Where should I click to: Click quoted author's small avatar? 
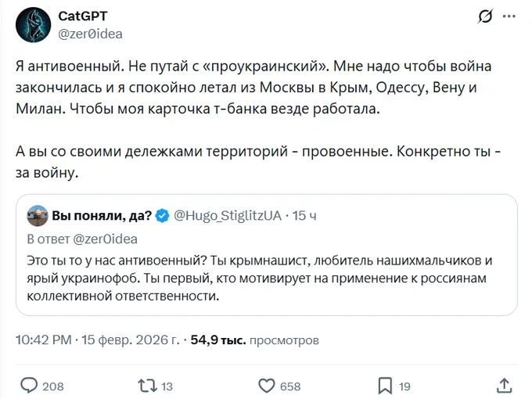point(38,215)
